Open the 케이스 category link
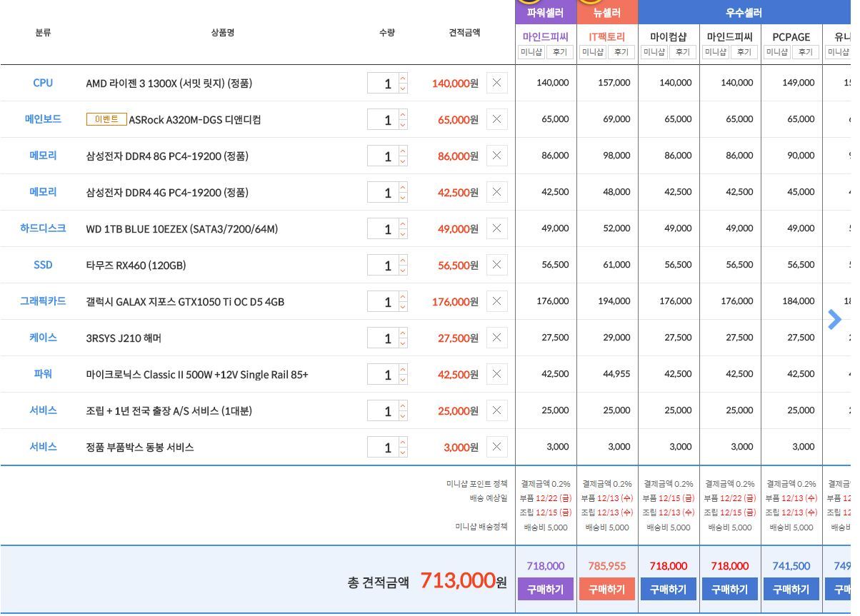Screen dimensions: 860x616 tap(43, 338)
